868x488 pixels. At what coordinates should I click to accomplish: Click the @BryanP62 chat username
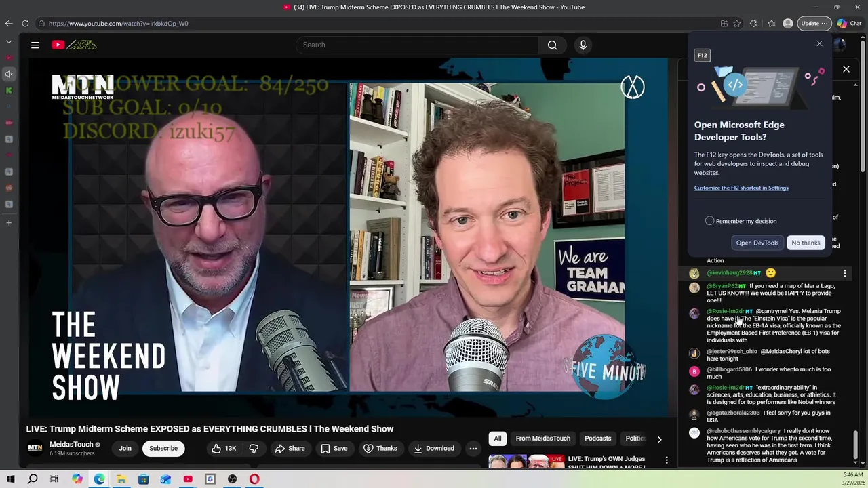[722, 286]
